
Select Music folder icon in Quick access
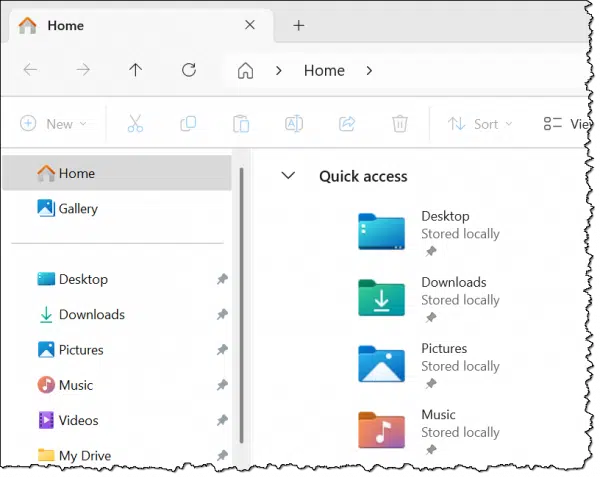(381, 430)
